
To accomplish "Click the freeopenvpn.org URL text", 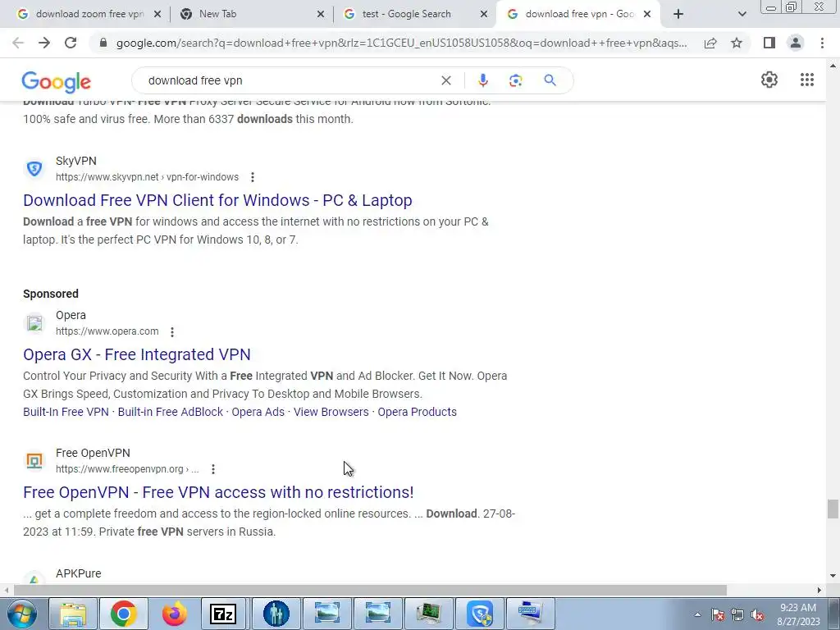I will tap(127, 469).
